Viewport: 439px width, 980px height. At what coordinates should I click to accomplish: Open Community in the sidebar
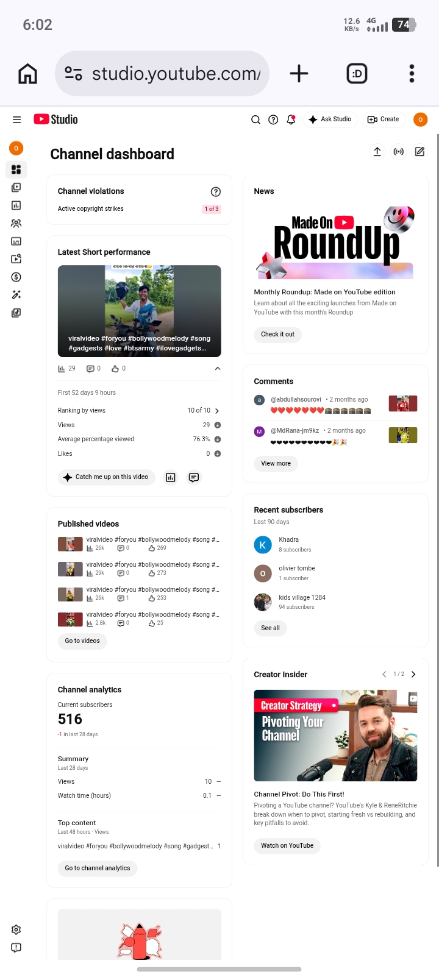pyautogui.click(x=16, y=224)
